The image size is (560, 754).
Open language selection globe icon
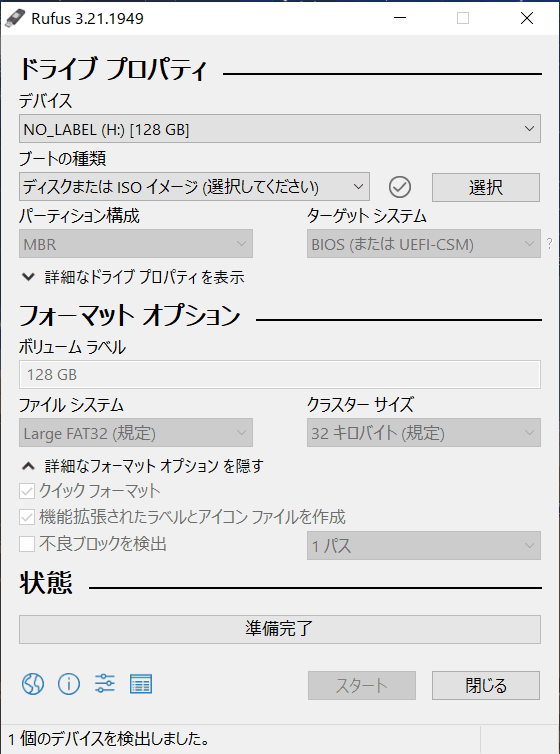33,684
